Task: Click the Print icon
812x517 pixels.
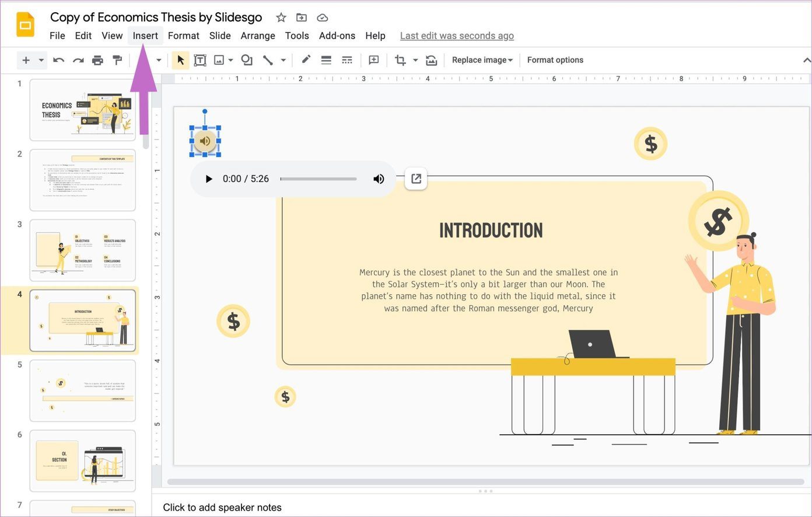Action: pos(97,60)
